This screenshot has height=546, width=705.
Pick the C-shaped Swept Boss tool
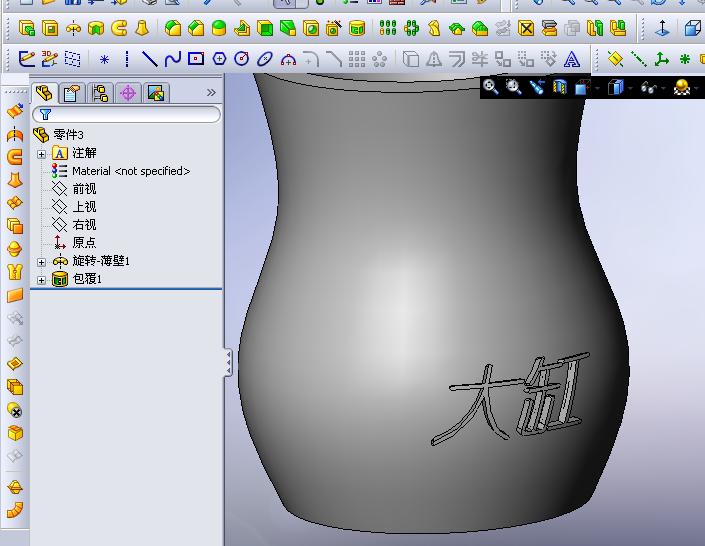pos(119,28)
